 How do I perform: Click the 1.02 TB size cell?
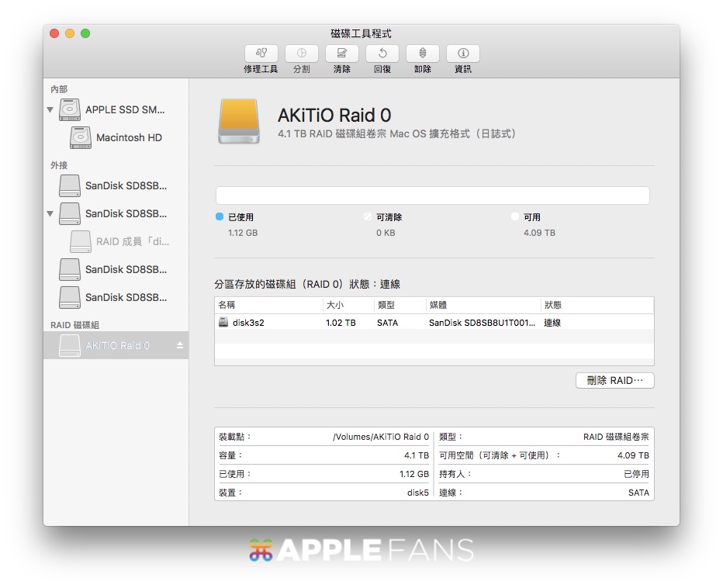(x=341, y=323)
